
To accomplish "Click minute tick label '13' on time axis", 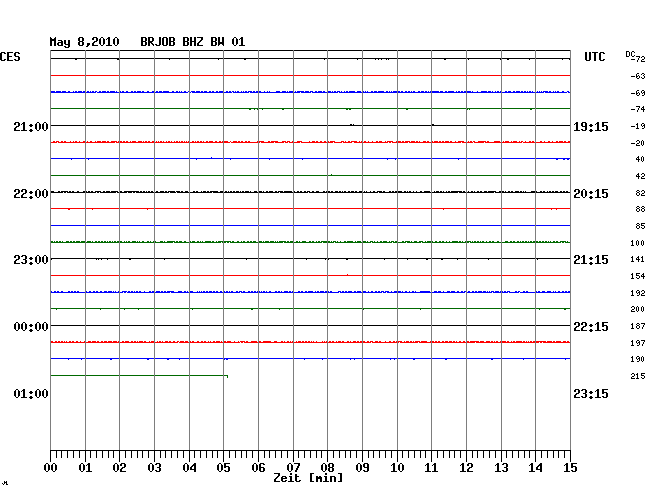I will click(501, 468).
